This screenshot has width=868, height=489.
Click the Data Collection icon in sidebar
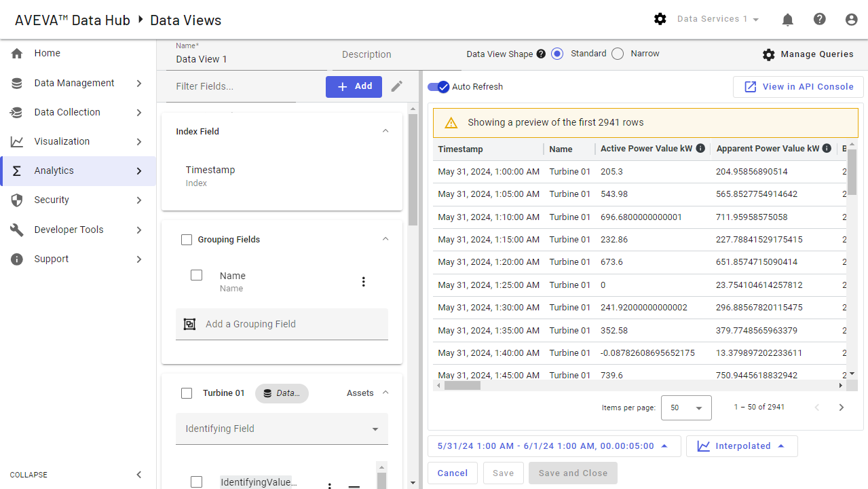click(x=17, y=113)
